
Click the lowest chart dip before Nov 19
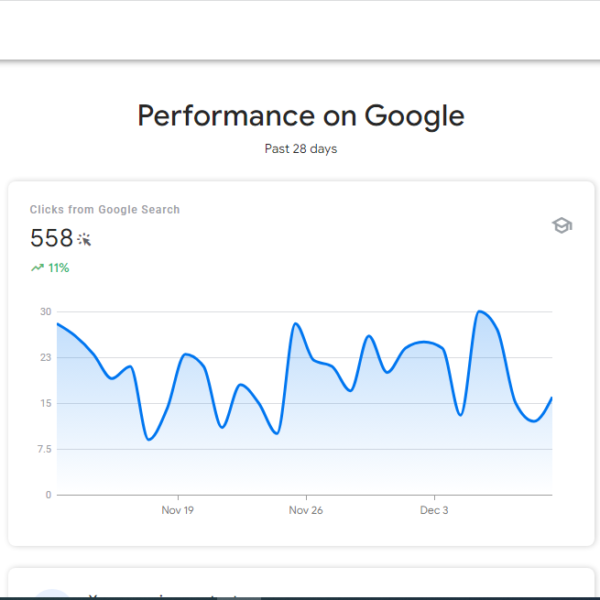(x=149, y=439)
